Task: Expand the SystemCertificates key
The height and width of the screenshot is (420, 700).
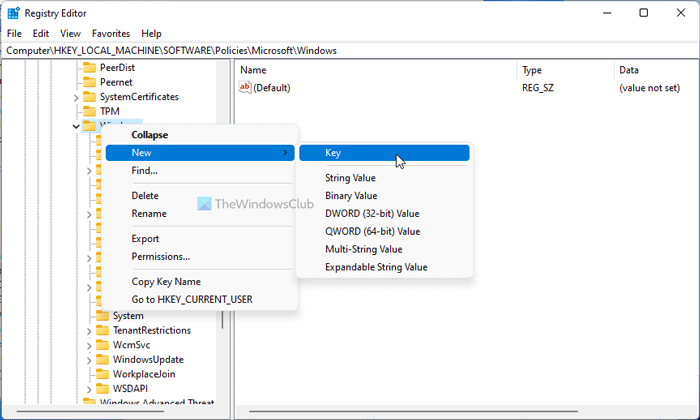Action: (76, 98)
